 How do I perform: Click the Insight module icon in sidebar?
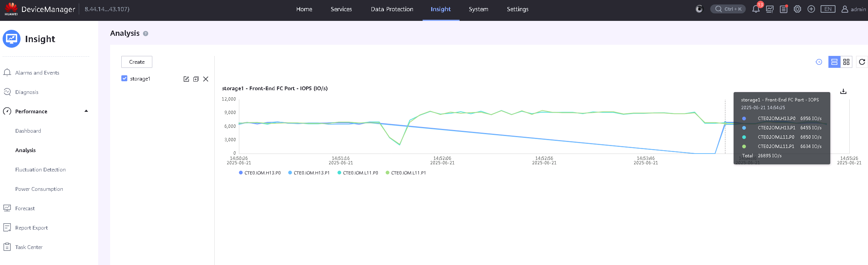click(12, 39)
